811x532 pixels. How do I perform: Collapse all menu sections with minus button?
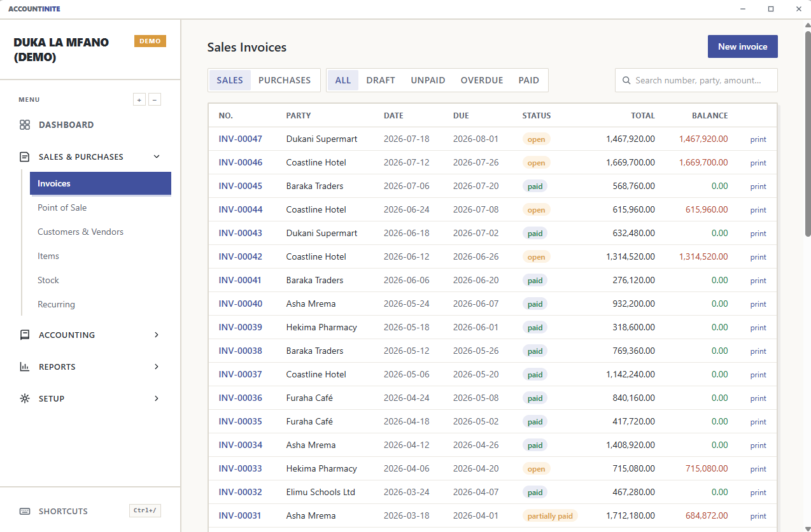click(155, 99)
